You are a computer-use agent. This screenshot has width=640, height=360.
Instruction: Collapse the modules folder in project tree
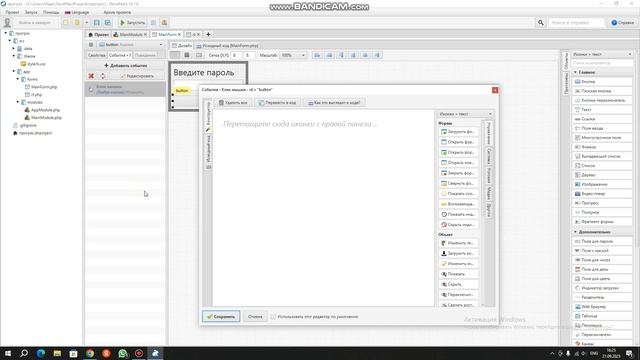18,102
